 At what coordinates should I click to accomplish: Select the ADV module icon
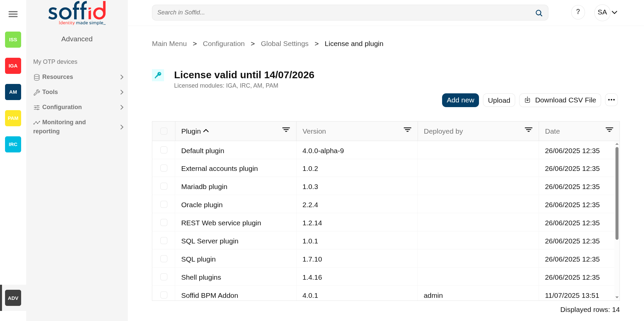coord(13,298)
